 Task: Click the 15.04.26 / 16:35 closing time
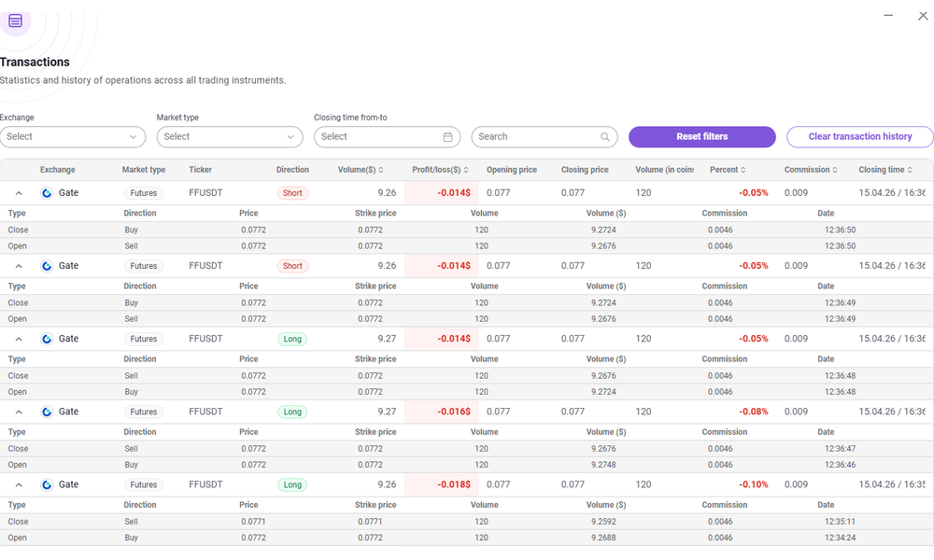(x=892, y=485)
